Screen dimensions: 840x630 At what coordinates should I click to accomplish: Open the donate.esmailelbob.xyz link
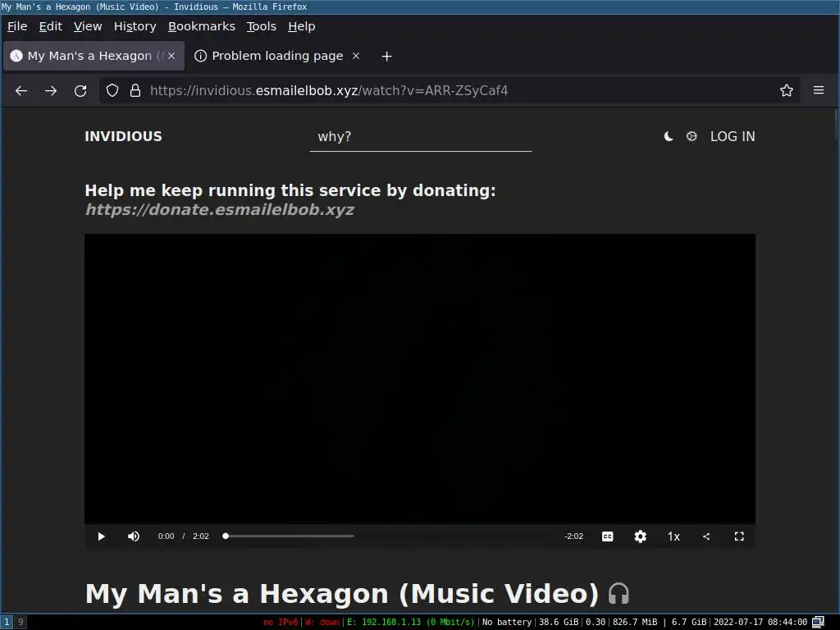(220, 209)
